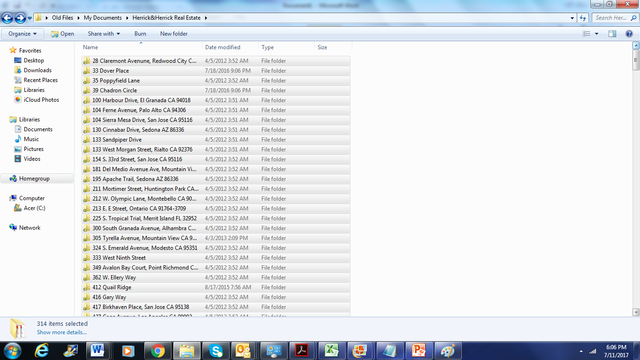640x360 pixels.
Task: Open Excel from taskbar
Action: point(331,351)
